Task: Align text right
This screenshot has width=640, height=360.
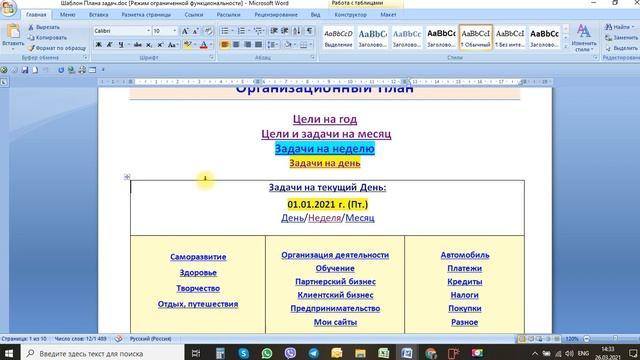Action: pos(247,44)
